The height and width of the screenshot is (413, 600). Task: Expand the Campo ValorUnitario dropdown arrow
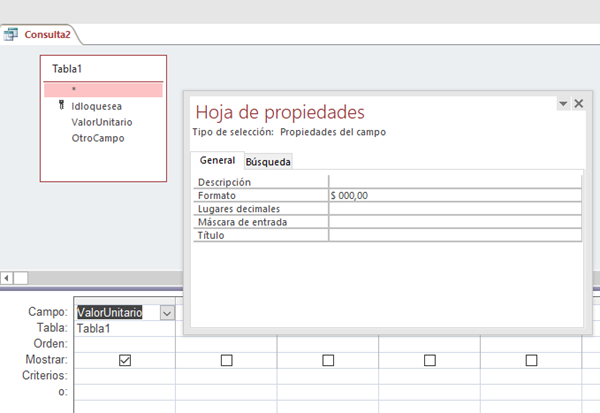coord(165,313)
